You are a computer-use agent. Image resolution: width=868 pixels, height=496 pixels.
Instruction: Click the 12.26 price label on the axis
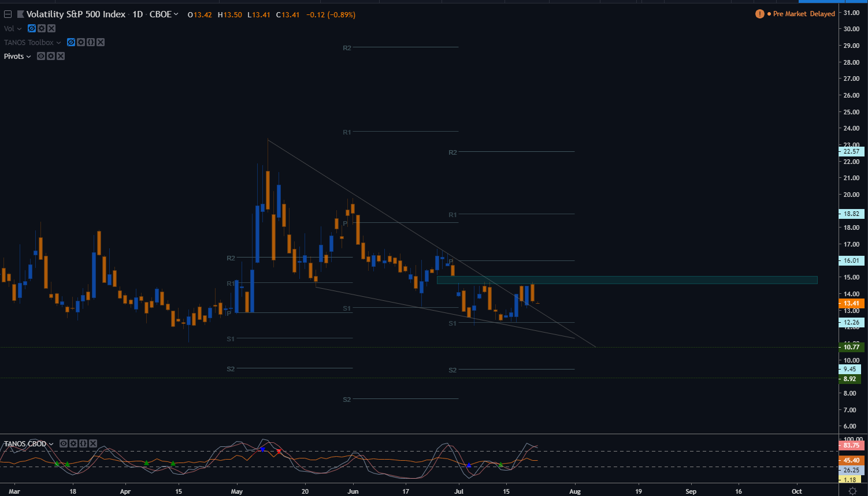851,323
